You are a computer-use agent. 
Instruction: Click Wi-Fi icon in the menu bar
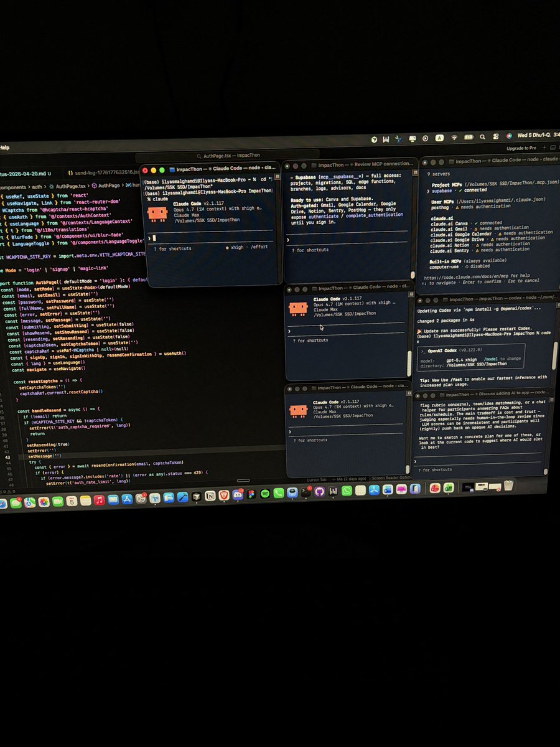tap(454, 138)
